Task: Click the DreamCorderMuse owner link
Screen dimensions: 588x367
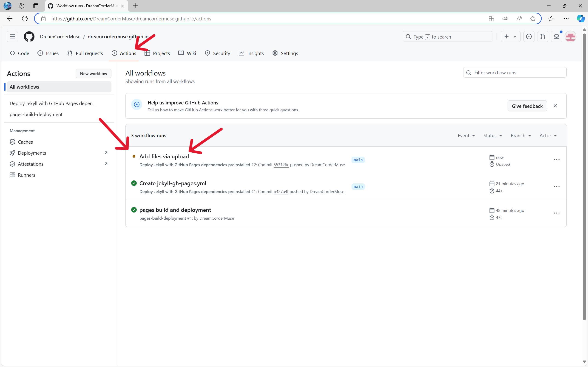Action: coord(60,37)
